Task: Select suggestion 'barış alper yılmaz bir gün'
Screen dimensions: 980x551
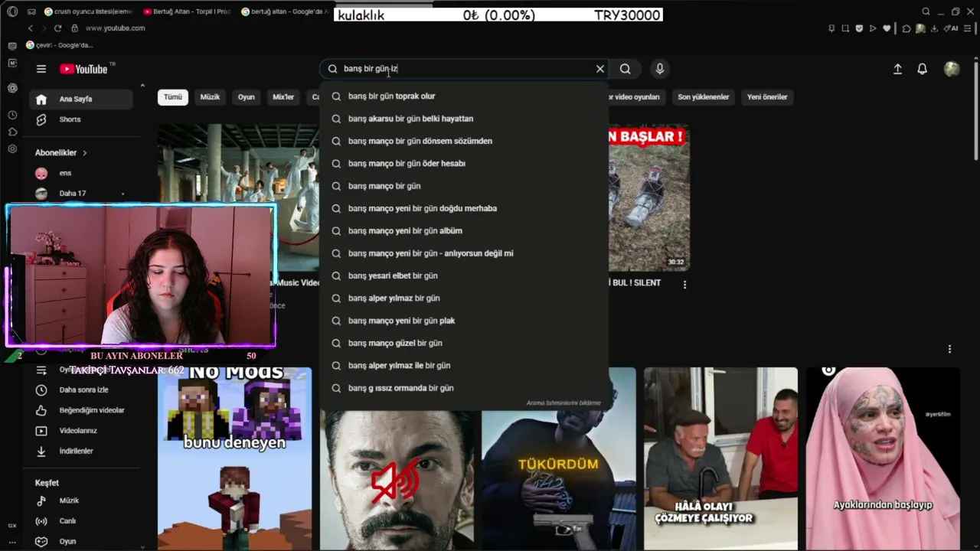Action: (x=464, y=298)
